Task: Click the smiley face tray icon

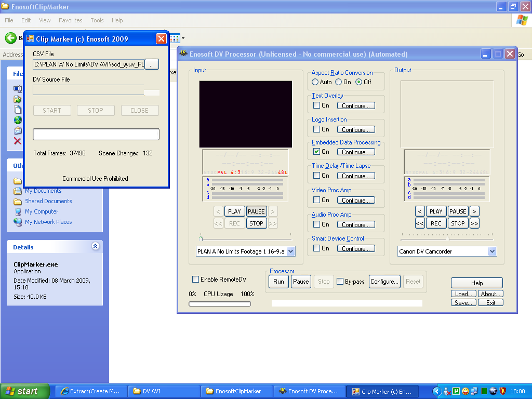Action: (x=465, y=391)
